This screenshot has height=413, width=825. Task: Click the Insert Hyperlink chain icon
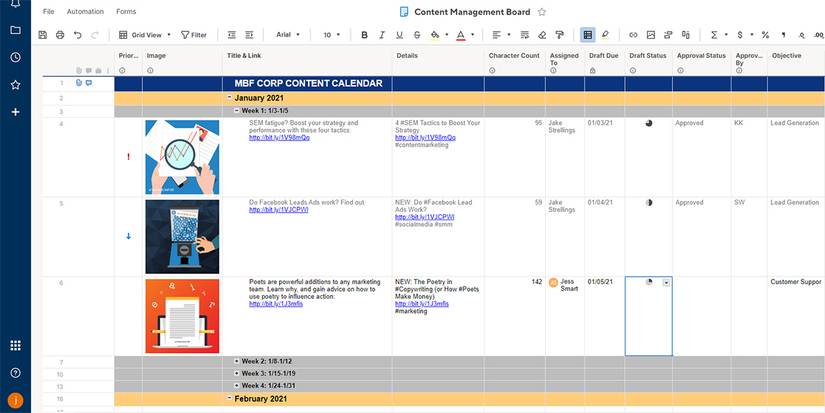tap(633, 35)
